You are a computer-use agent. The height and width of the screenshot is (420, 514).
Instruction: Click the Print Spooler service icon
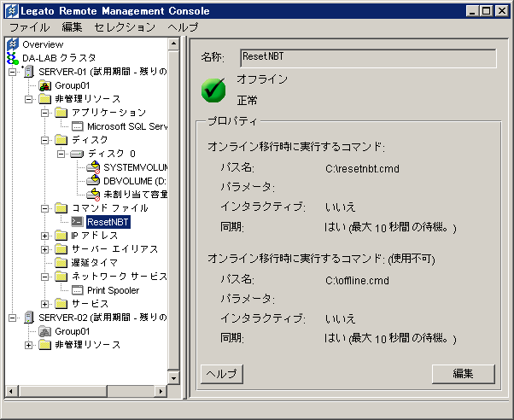pos(78,290)
